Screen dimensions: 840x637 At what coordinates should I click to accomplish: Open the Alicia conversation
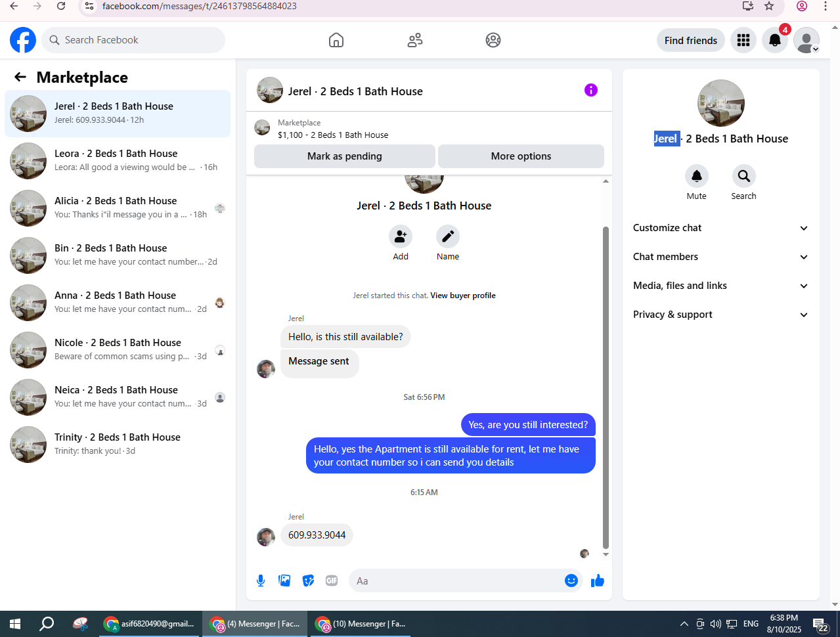(x=118, y=208)
